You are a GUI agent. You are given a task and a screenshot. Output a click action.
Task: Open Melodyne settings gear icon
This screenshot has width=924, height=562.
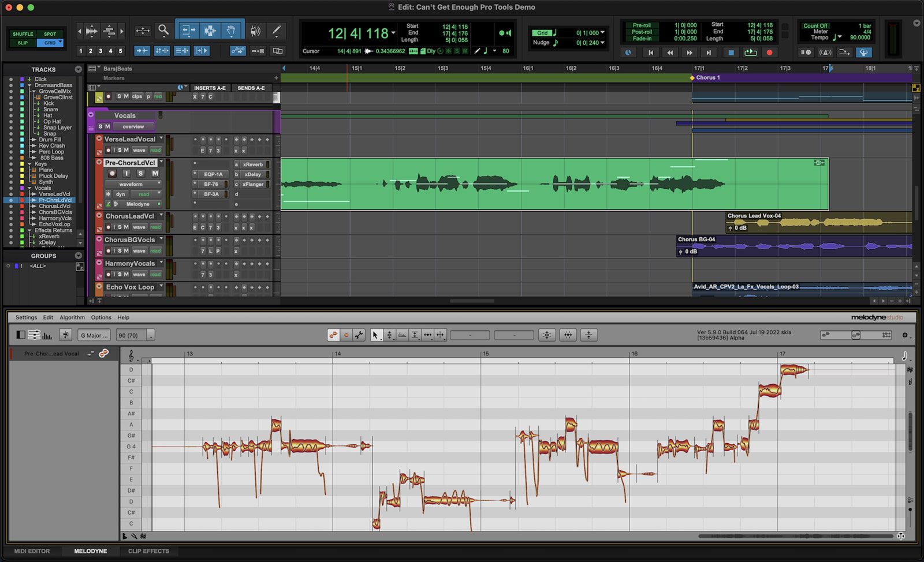(x=905, y=335)
